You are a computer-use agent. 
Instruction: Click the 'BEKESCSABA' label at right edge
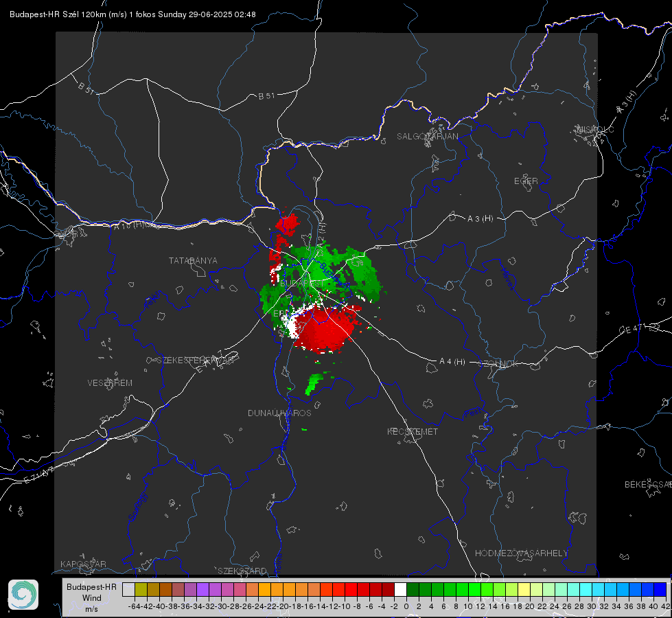click(648, 485)
